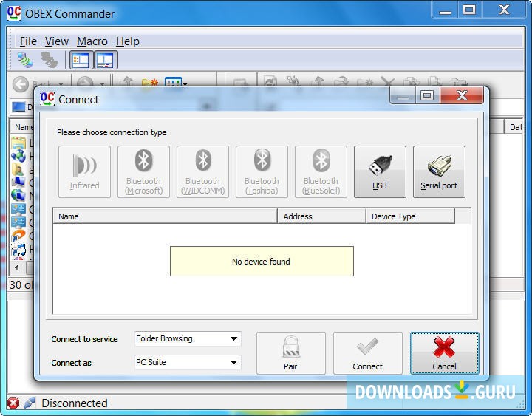Click the No device found message
Screen dimensions: 532x416
262,262
